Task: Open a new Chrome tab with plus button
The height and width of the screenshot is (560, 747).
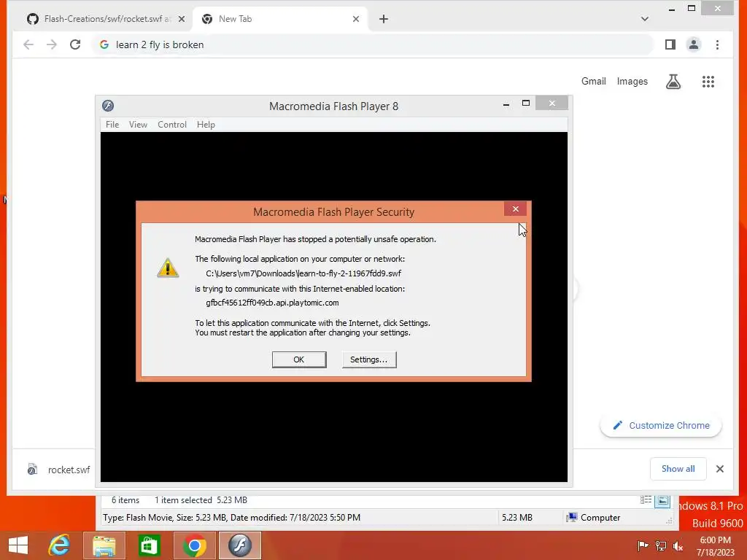Action: coord(384,19)
